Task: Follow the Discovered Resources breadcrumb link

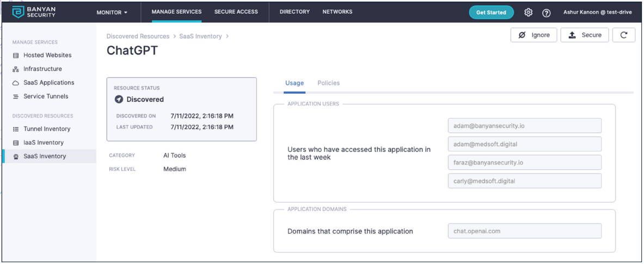Action: 138,36
